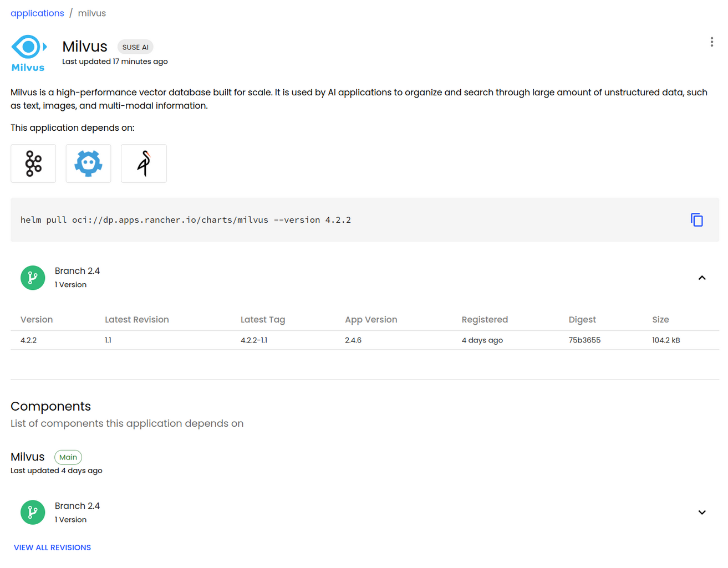The width and height of the screenshot is (728, 568).
Task: Collapse the top Branch 2.4 section
Action: click(x=701, y=278)
